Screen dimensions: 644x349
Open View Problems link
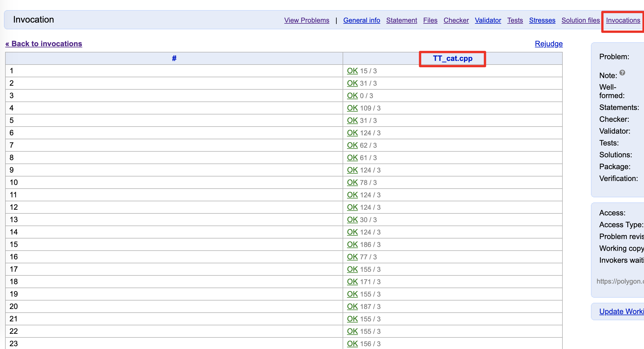click(x=306, y=20)
